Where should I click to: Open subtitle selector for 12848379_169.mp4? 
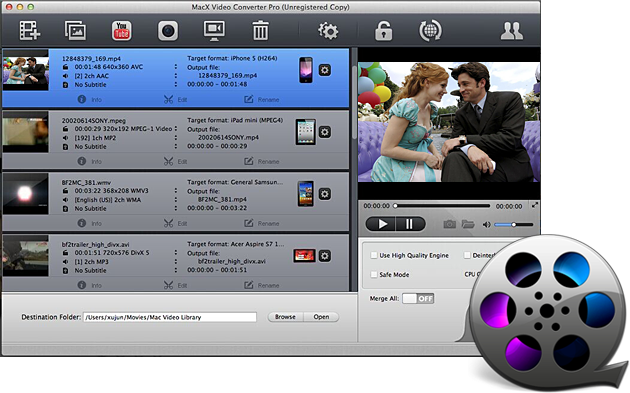pos(176,84)
